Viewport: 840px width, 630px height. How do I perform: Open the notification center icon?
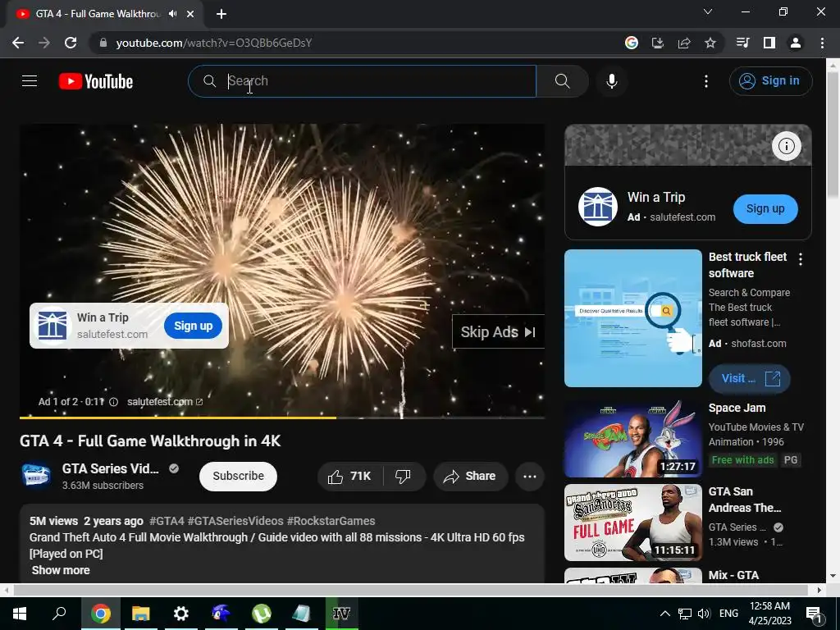pyautogui.click(x=813, y=614)
